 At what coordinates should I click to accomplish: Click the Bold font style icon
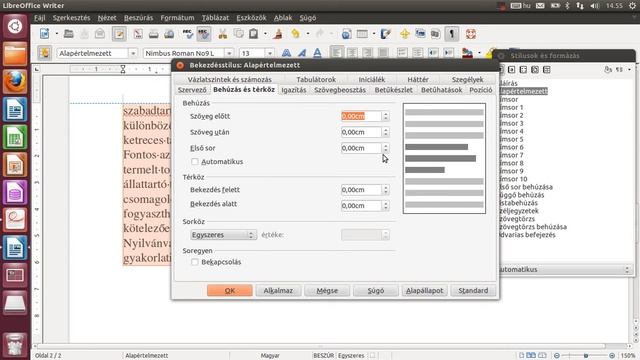[286, 53]
